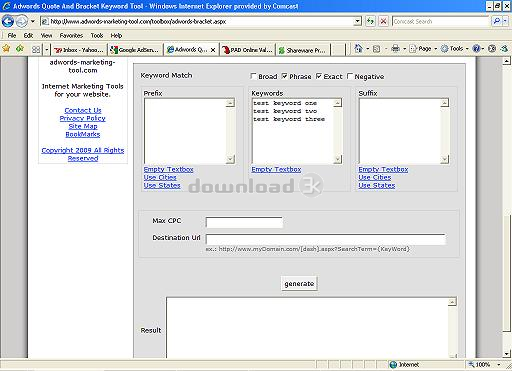Click the Comcast Search box
Screen dimensions: 512x371
(x=441, y=22)
